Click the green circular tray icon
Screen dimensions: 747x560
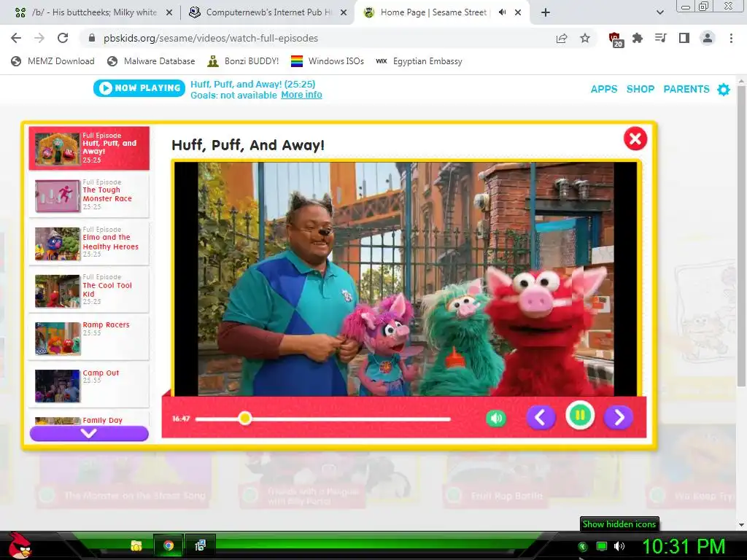tap(582, 547)
